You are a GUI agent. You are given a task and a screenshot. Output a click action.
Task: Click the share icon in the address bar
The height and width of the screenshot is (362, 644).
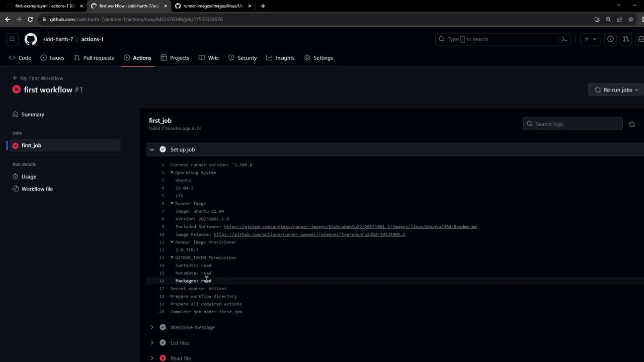tap(620, 19)
